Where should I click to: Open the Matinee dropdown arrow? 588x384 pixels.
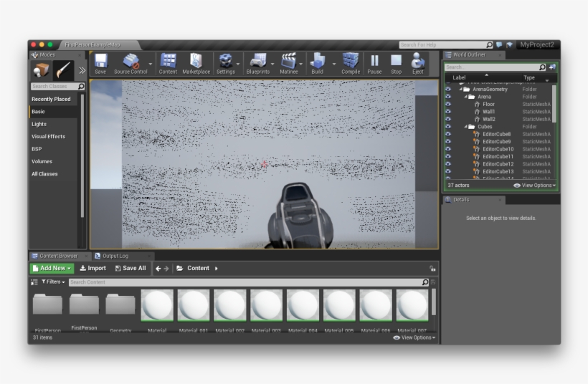coord(300,64)
